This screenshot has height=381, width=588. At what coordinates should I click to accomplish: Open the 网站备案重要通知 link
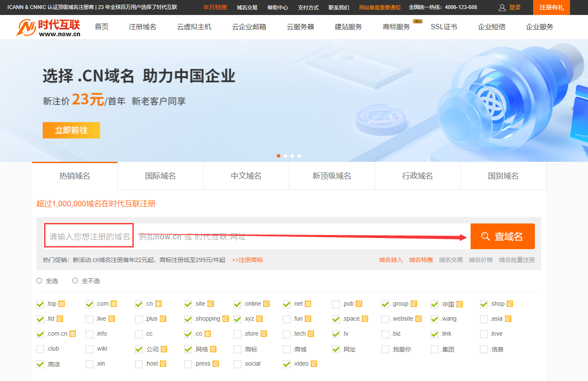point(380,7)
